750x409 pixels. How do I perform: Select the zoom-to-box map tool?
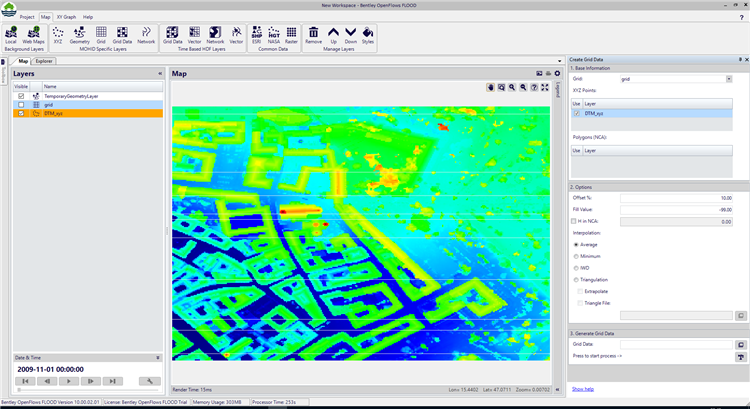pos(501,87)
